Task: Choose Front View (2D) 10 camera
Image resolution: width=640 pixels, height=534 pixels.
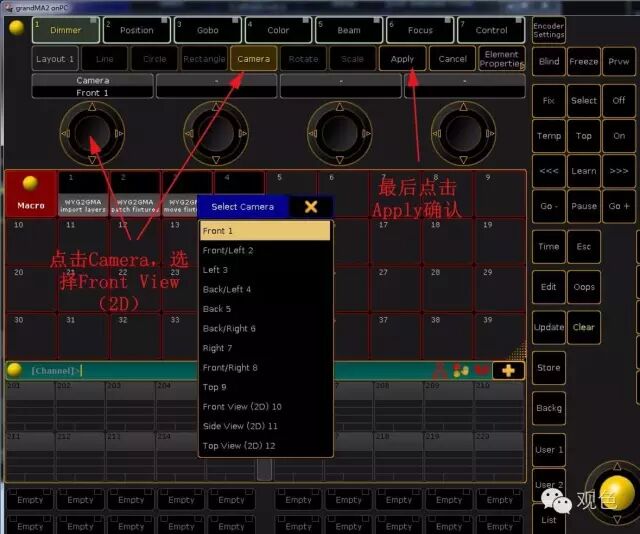Action: pyautogui.click(x=265, y=407)
